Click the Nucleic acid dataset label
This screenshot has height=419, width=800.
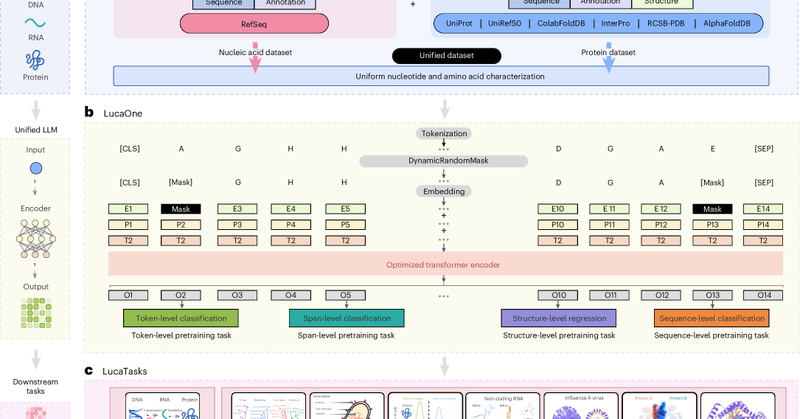[255, 52]
